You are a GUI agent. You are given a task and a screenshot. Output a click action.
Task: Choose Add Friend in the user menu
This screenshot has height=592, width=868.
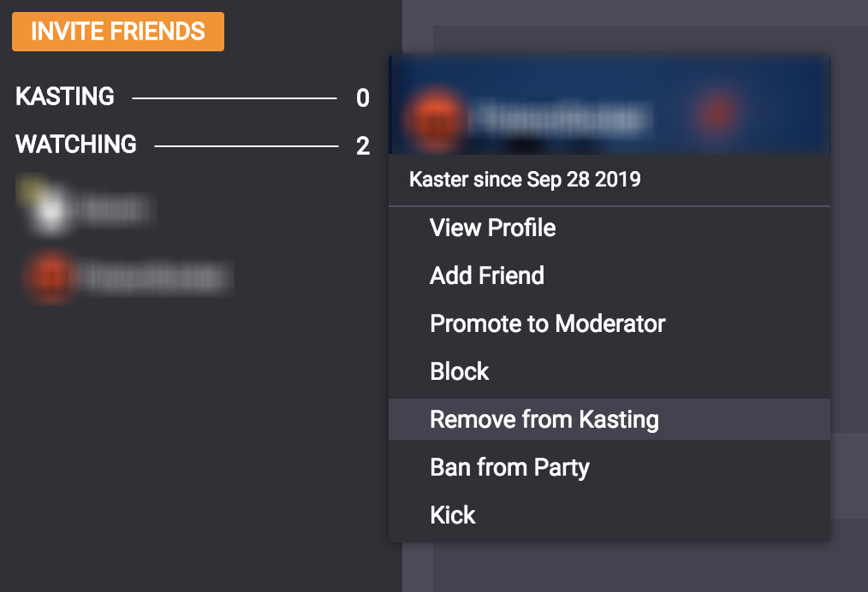point(486,275)
